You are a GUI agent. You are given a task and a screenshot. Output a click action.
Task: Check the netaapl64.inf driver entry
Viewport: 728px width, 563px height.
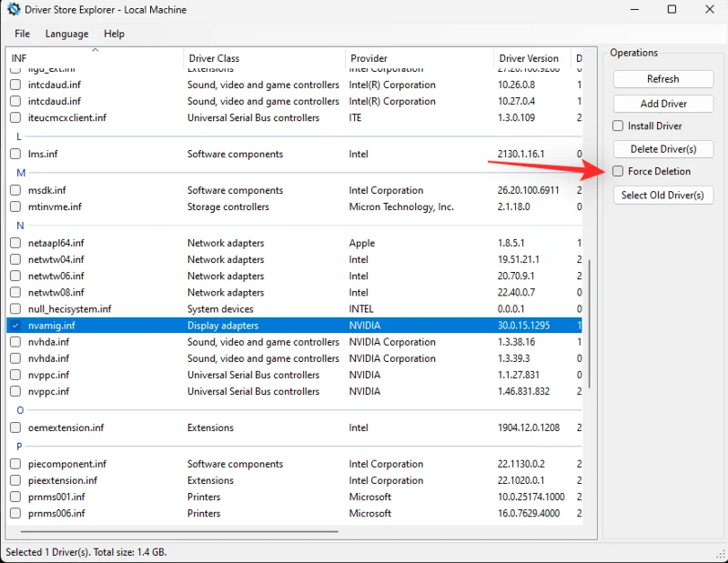[15, 243]
